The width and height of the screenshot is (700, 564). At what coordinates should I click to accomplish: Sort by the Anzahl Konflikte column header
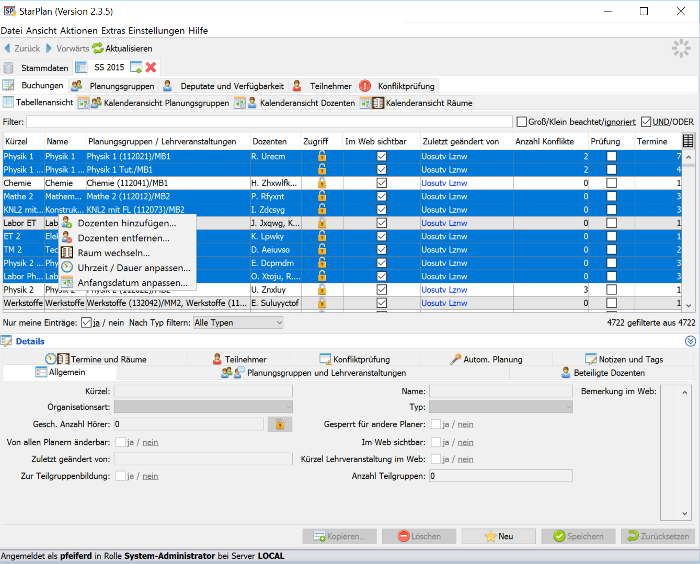tap(550, 141)
